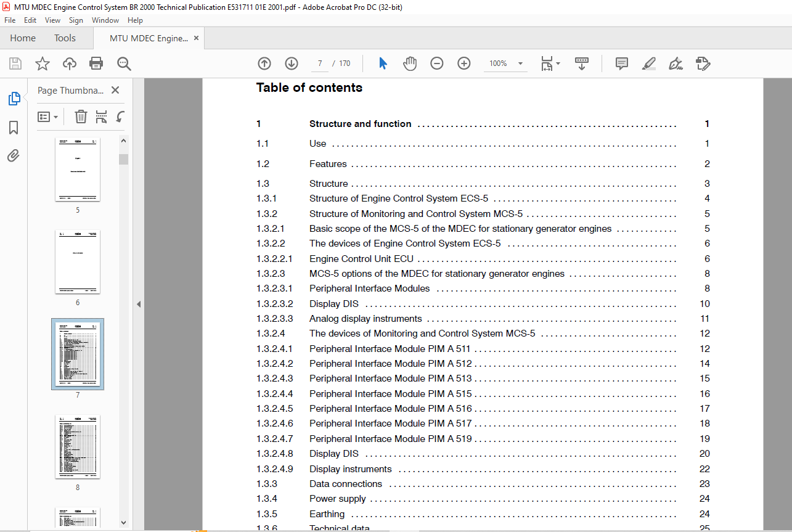Collapse the navigation pane arrow
This screenshot has height=532, width=792.
coord(139,305)
